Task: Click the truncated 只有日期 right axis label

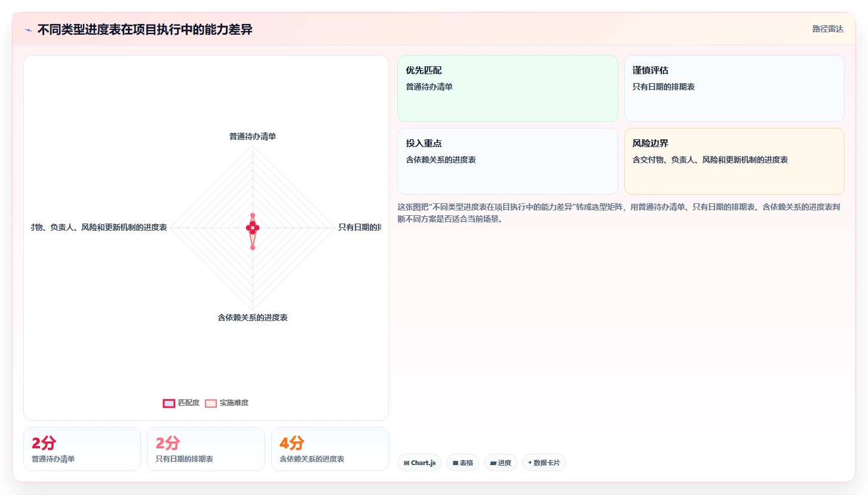Action: pyautogui.click(x=360, y=227)
